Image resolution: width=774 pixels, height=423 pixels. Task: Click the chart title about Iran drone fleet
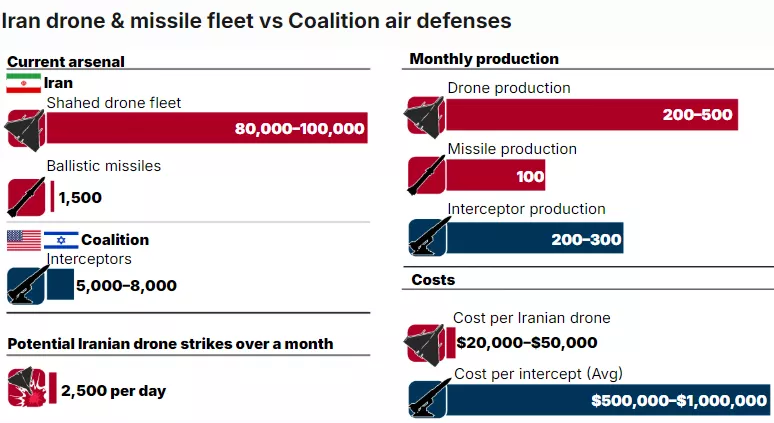click(258, 19)
